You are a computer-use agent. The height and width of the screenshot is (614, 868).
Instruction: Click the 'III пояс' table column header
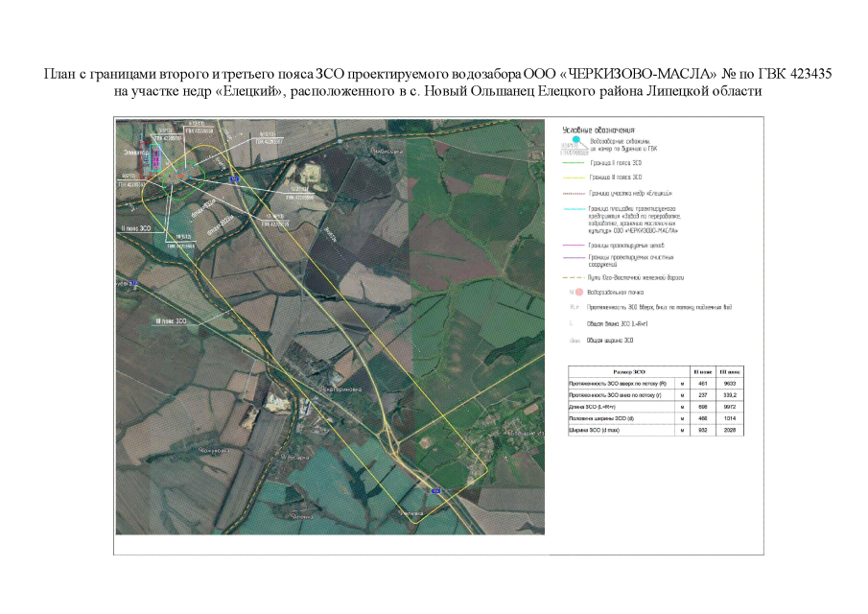click(x=731, y=370)
